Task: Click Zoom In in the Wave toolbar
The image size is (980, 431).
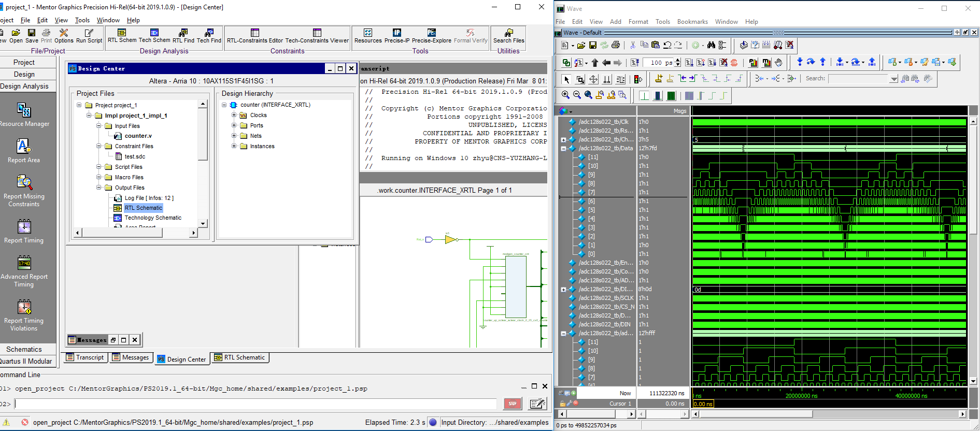Action: coord(565,95)
